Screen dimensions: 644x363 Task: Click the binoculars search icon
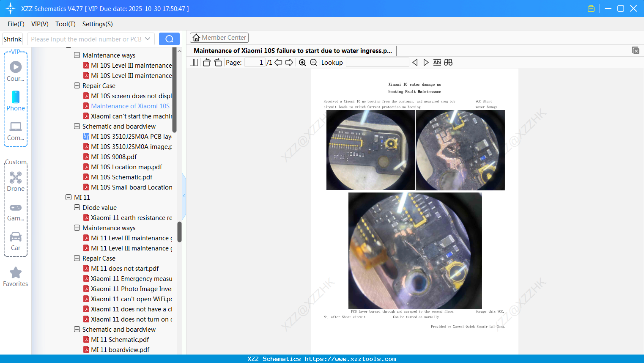point(448,63)
